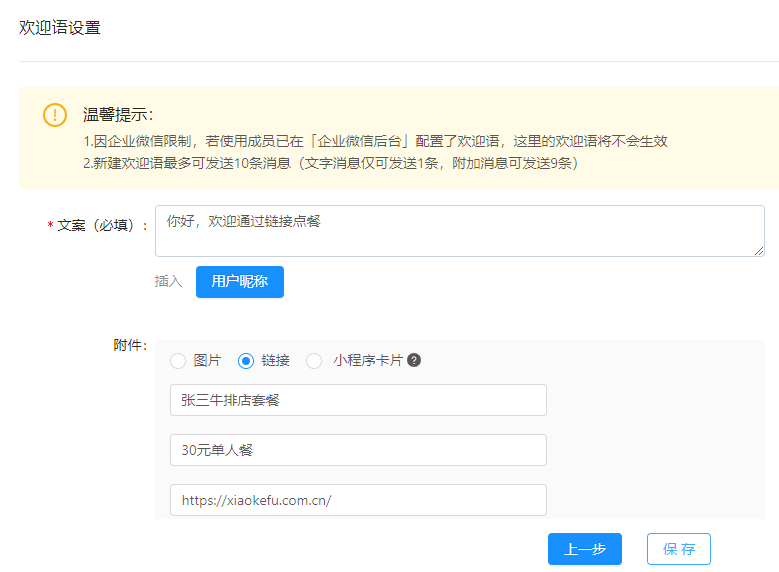Select the 链接 attachment radio button
The width and height of the screenshot is (779, 572).
point(246,361)
